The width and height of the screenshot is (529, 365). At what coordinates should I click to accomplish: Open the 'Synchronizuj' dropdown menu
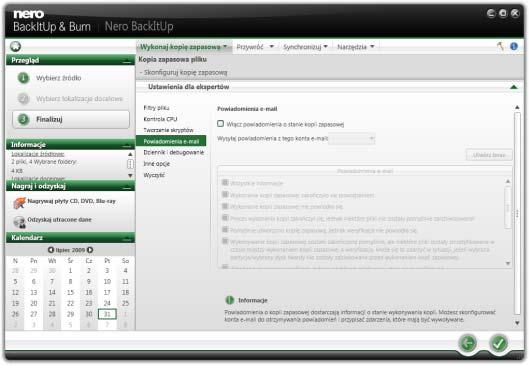[305, 47]
